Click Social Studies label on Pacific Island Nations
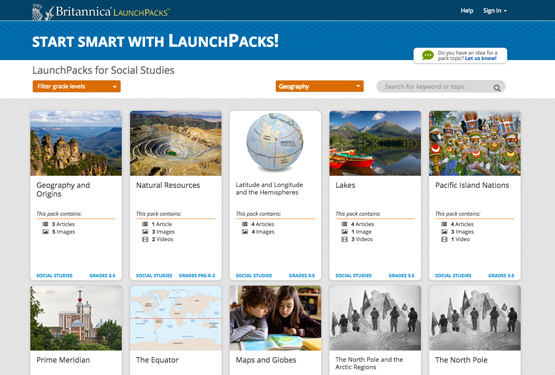Screen dimensions: 555x375 click(x=453, y=275)
